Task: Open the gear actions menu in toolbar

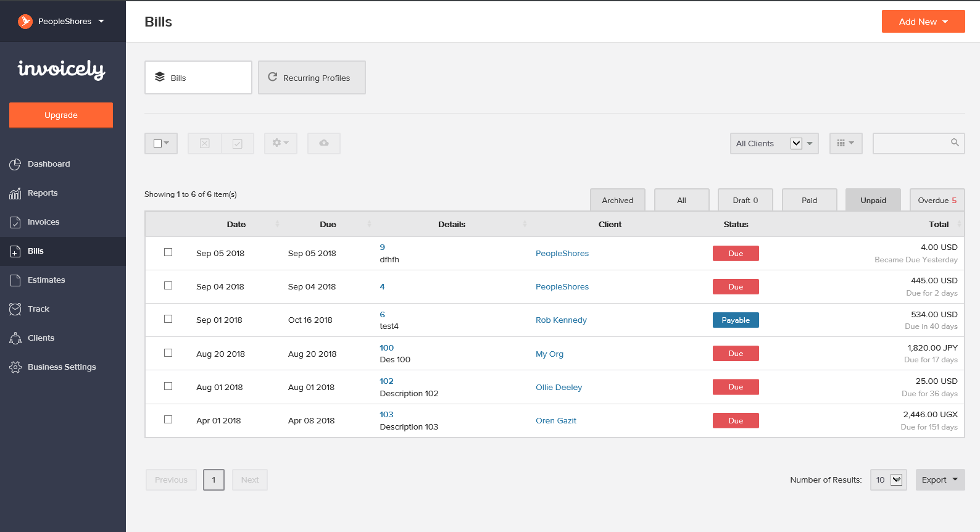Action: coord(280,143)
